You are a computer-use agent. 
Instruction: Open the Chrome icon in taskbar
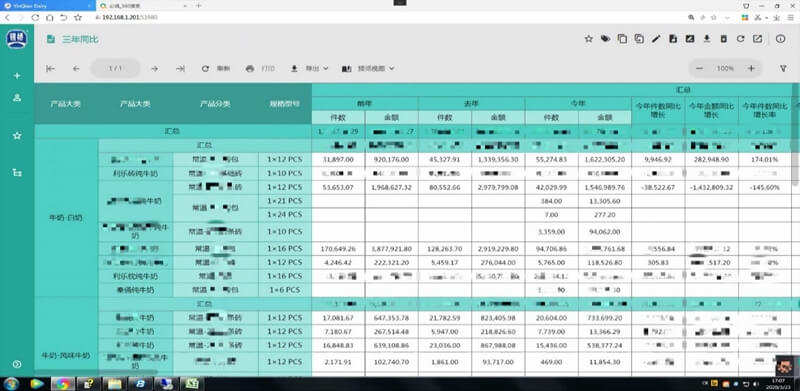pyautogui.click(x=63, y=384)
